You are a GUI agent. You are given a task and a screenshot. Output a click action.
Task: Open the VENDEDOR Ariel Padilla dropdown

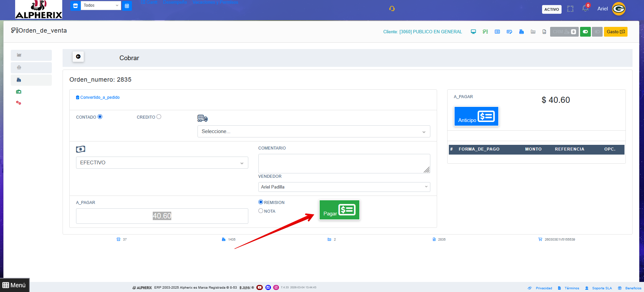(x=344, y=187)
